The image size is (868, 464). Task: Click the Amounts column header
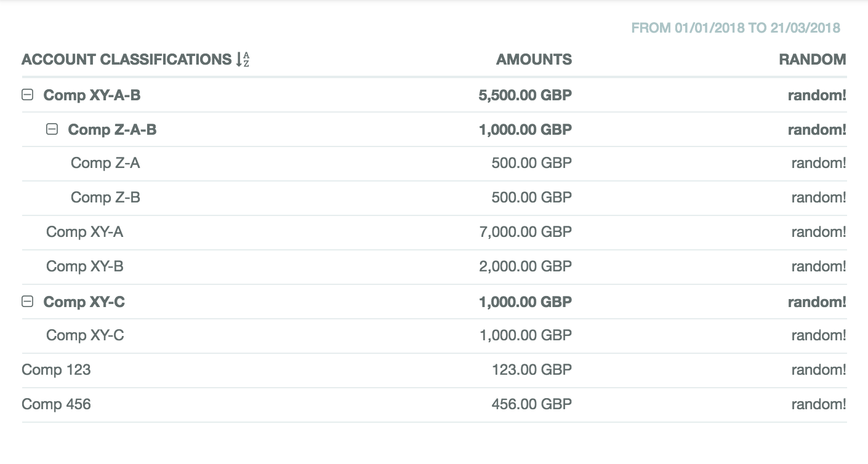pyautogui.click(x=534, y=60)
